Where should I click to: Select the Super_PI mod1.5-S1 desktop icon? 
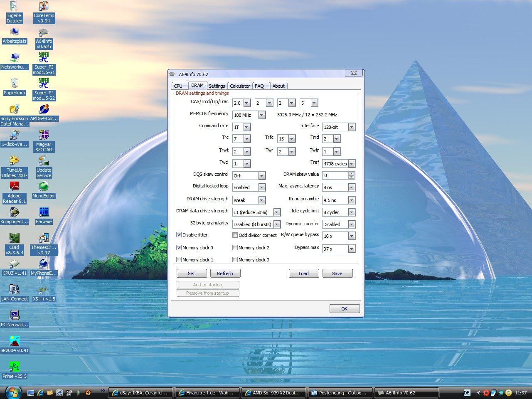(44, 64)
